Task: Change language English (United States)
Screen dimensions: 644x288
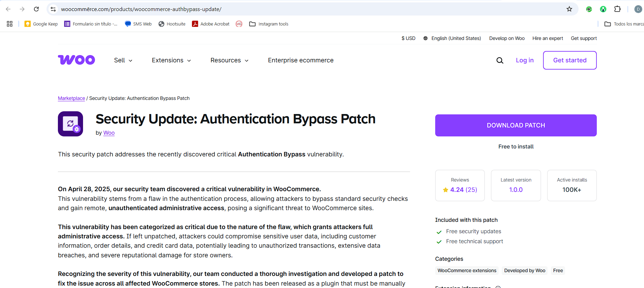Action: tap(452, 38)
